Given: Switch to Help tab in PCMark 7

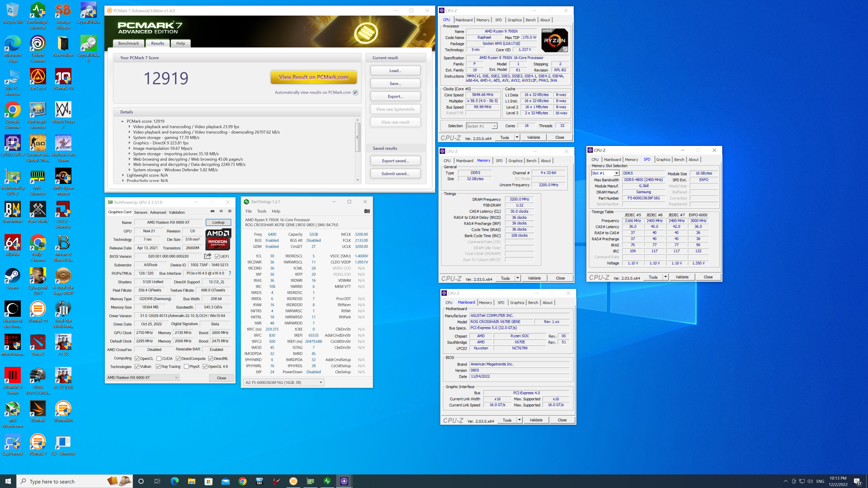Looking at the screenshot, I should (x=180, y=43).
